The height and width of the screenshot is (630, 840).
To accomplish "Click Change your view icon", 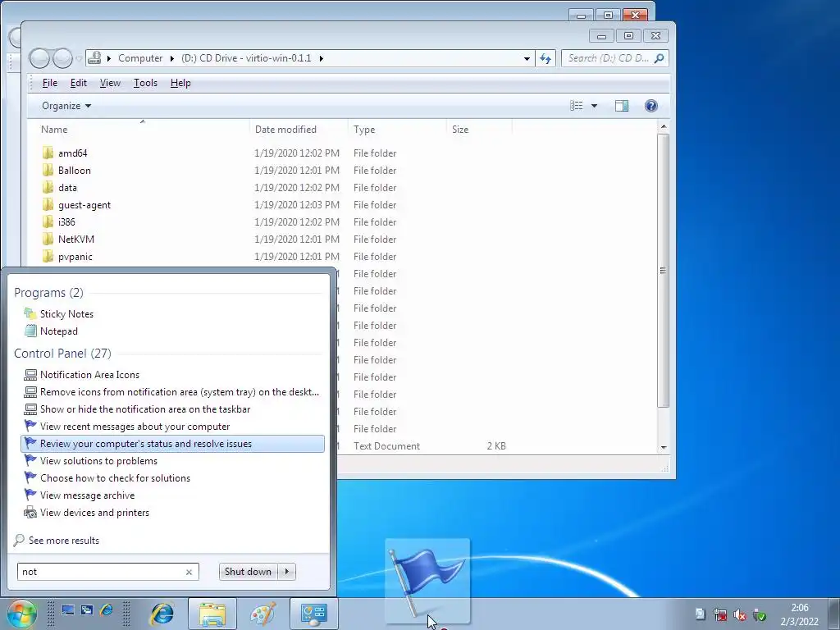I will point(577,106).
